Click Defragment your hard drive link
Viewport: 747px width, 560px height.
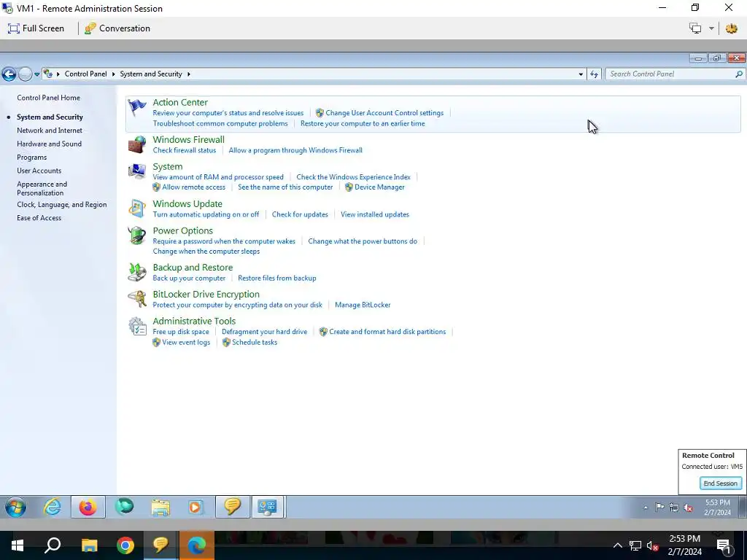[264, 332]
